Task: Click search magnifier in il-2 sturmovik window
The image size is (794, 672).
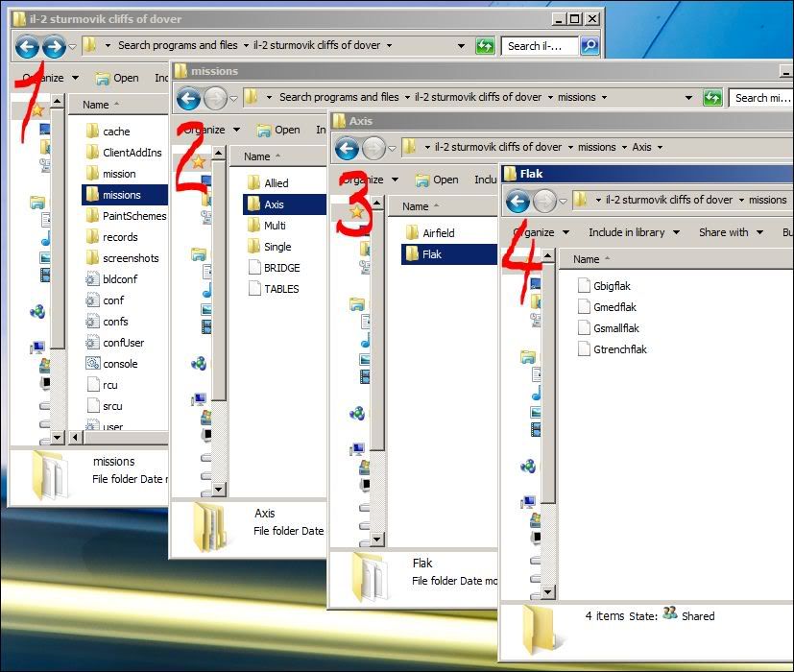Action: (x=589, y=46)
